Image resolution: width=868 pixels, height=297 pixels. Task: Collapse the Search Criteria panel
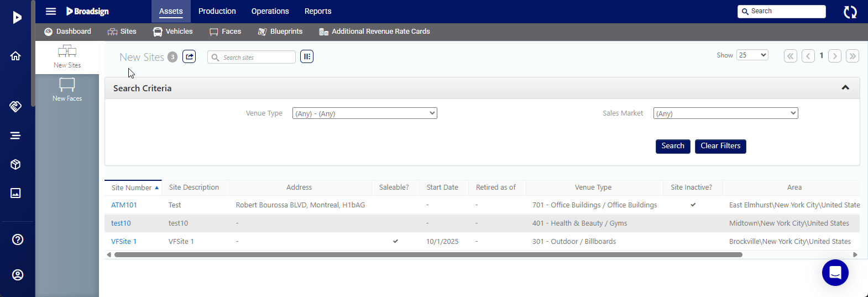[845, 88]
